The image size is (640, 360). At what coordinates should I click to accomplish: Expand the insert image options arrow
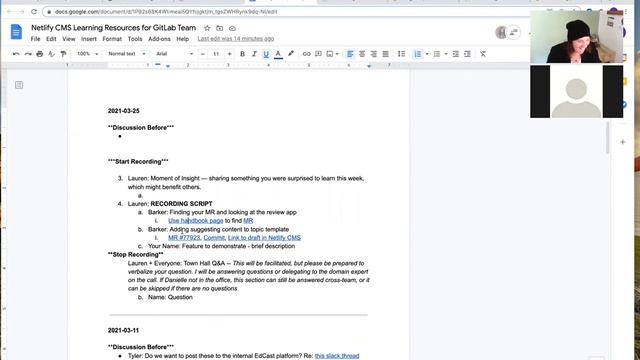point(337,54)
